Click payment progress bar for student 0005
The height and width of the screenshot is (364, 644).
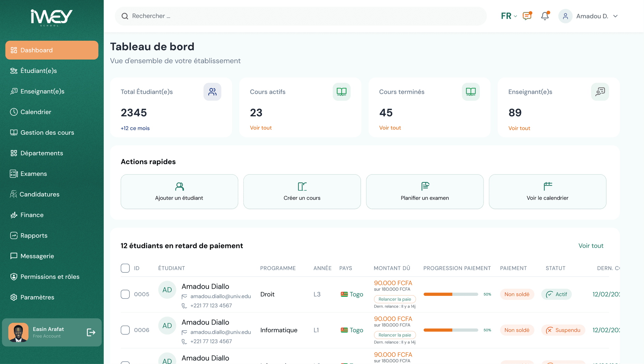451,294
